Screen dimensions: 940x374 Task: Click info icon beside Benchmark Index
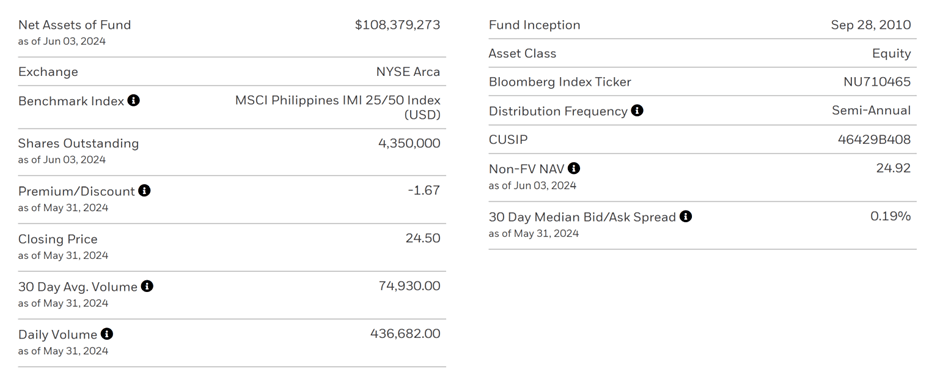(x=134, y=100)
